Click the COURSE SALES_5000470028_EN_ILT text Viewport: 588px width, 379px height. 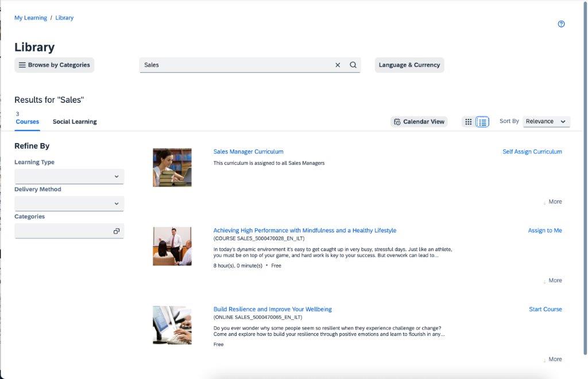[259, 238]
